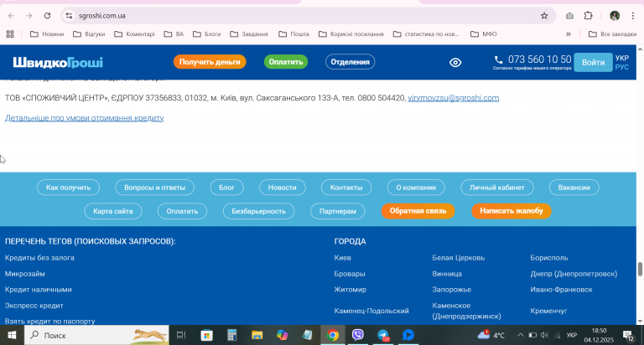Open Telegram from taskbar
The width and height of the screenshot is (644, 345).
pyautogui.click(x=383, y=335)
